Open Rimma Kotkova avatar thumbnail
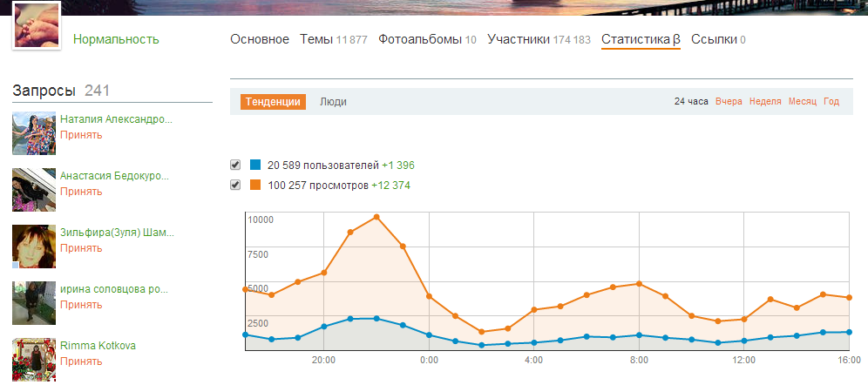This screenshot has height=385, width=868. (x=34, y=360)
